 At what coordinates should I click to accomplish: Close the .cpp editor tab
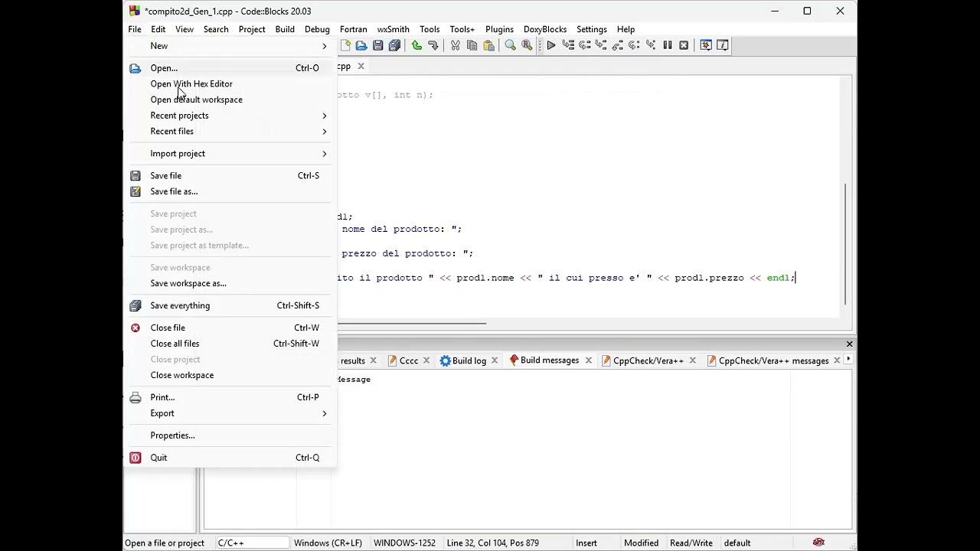(361, 67)
